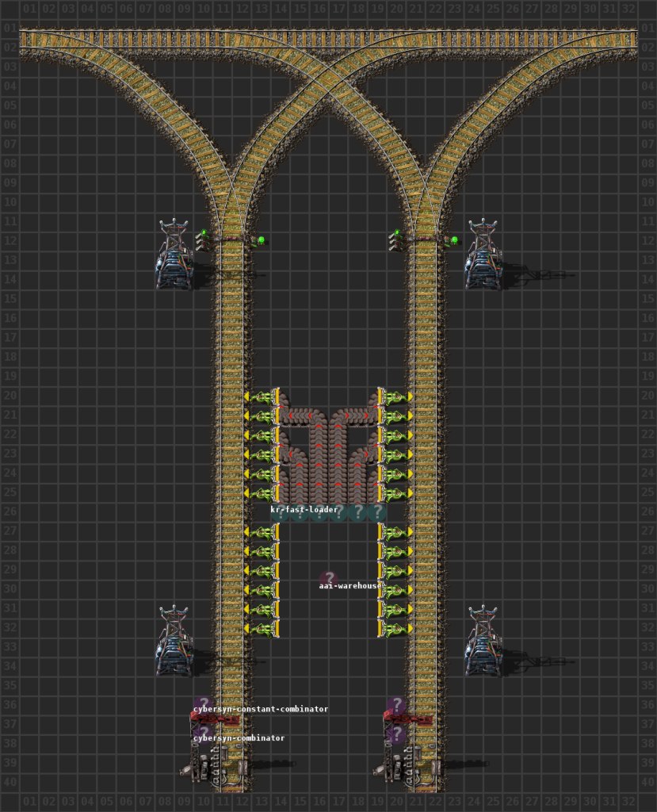Select the lower radar right of the right track

483,641
